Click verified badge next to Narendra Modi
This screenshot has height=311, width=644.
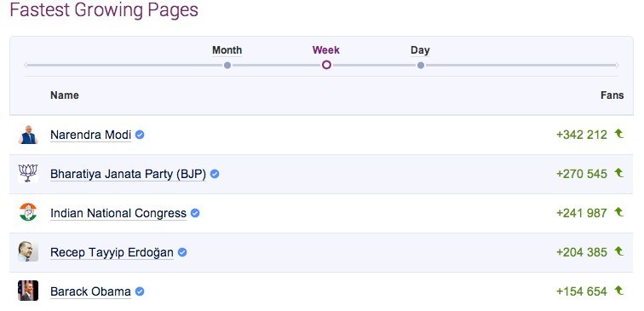coord(140,135)
